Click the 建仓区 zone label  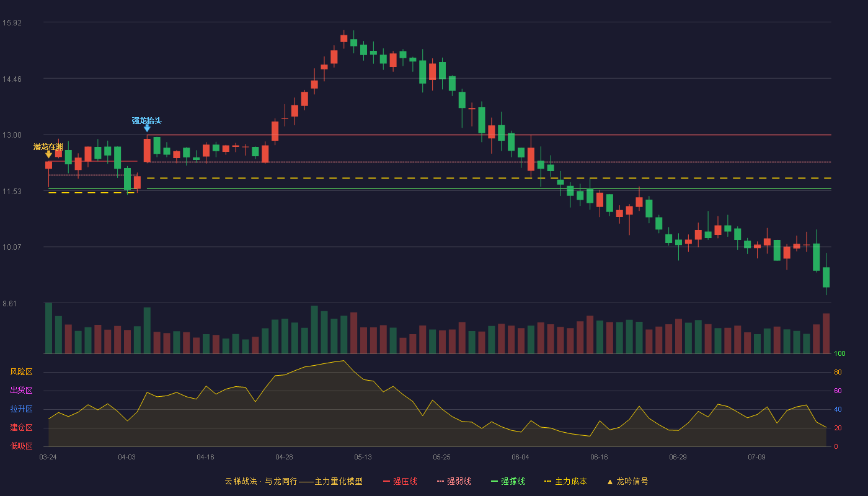pyautogui.click(x=21, y=428)
